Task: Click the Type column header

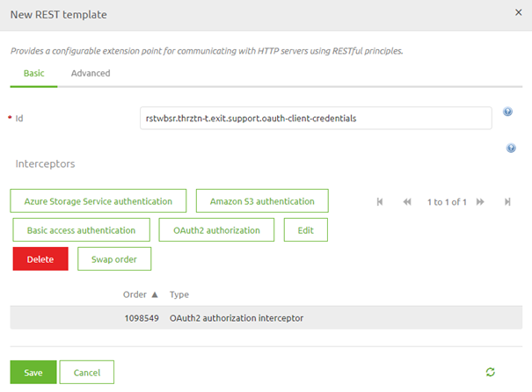Action: (179, 294)
